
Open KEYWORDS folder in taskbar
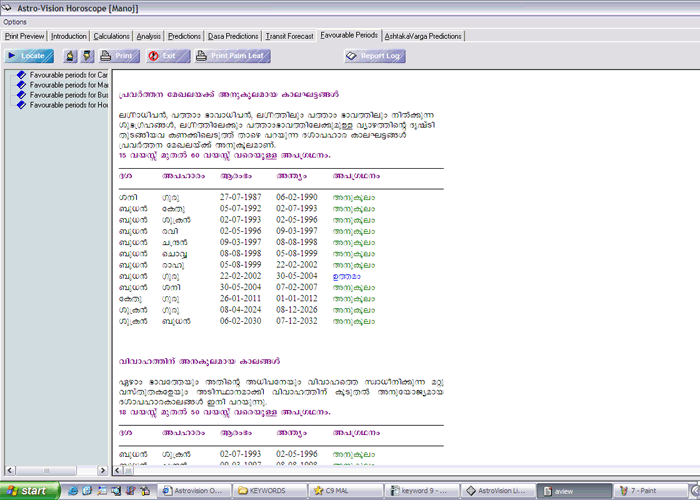click(270, 491)
